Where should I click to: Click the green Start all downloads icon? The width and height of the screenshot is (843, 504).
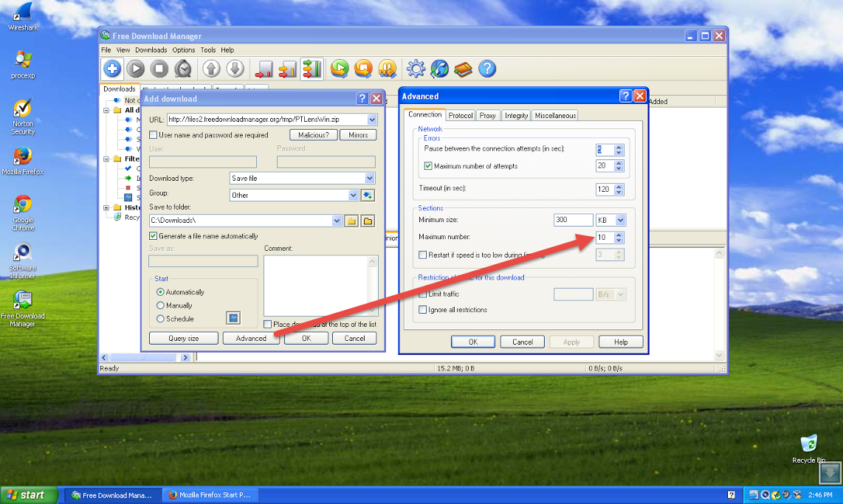(x=340, y=69)
